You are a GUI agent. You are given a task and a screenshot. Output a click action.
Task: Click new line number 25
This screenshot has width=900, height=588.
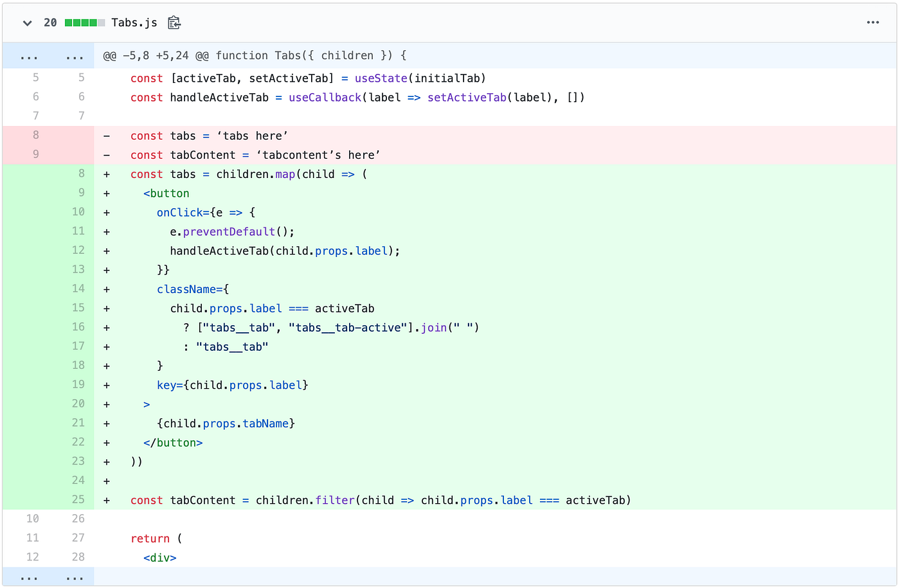pos(78,499)
